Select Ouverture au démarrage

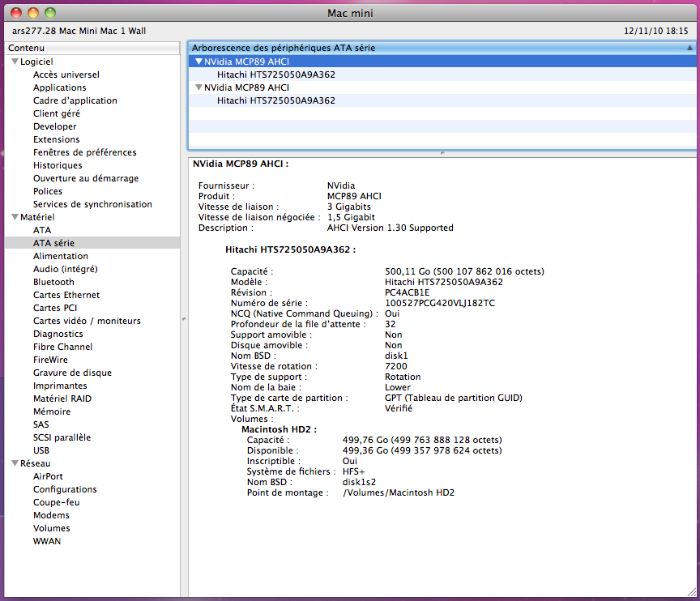pos(86,178)
